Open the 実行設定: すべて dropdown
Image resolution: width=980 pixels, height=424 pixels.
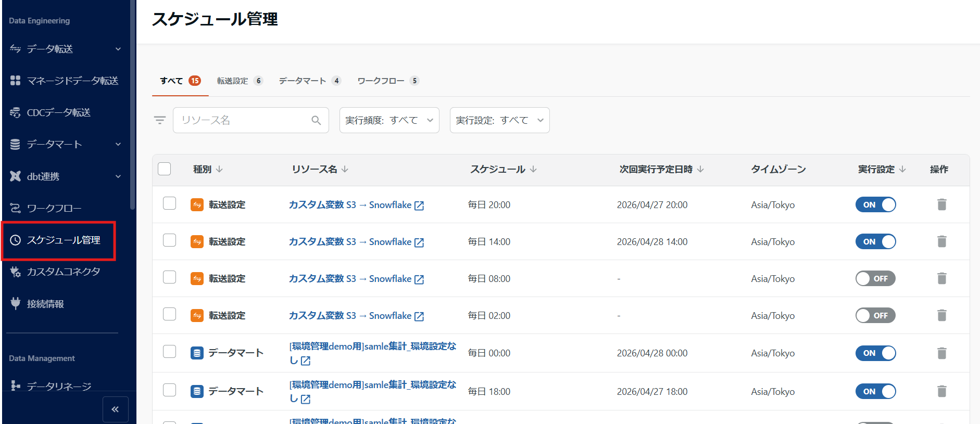click(500, 120)
